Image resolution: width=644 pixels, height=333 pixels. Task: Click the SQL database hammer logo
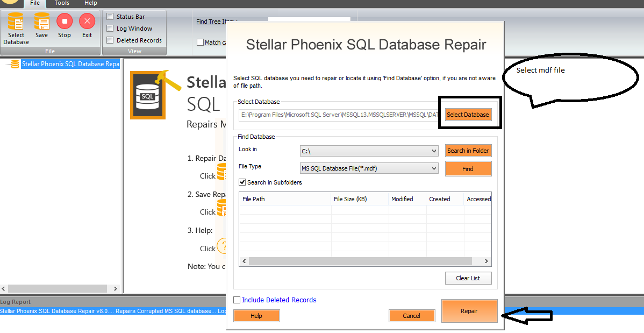(155, 95)
